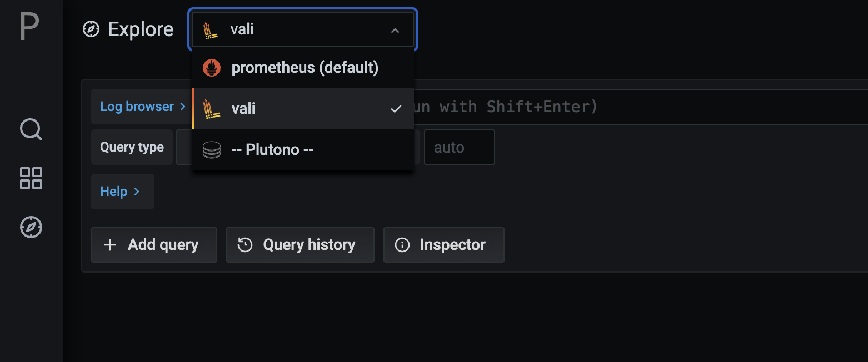Choose the -- Plutono -- data source
This screenshot has width=868, height=362.
(272, 150)
